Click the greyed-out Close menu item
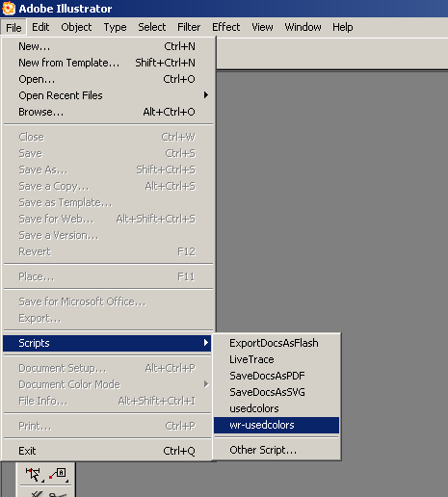Image resolution: width=448 pixels, height=497 pixels. click(x=108, y=137)
